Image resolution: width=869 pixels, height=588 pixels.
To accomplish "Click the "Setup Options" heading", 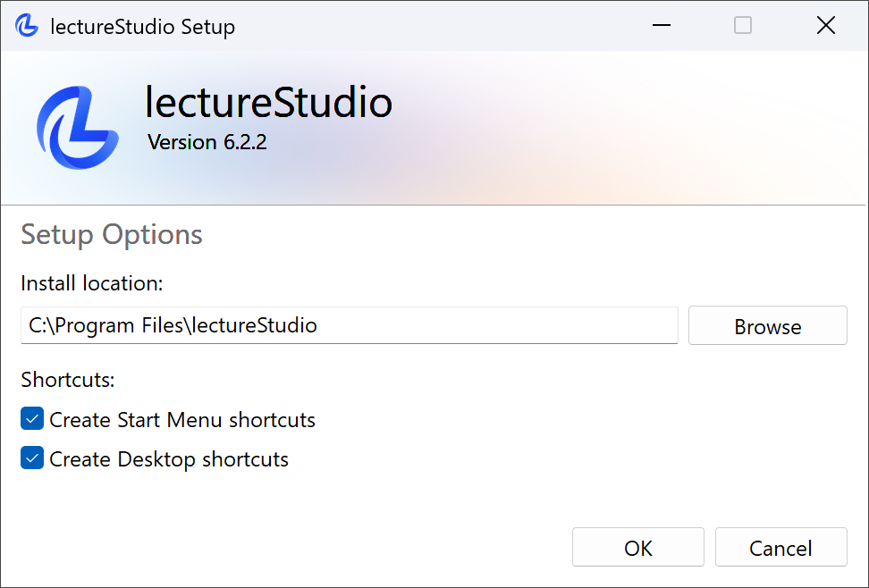I will point(111,234).
